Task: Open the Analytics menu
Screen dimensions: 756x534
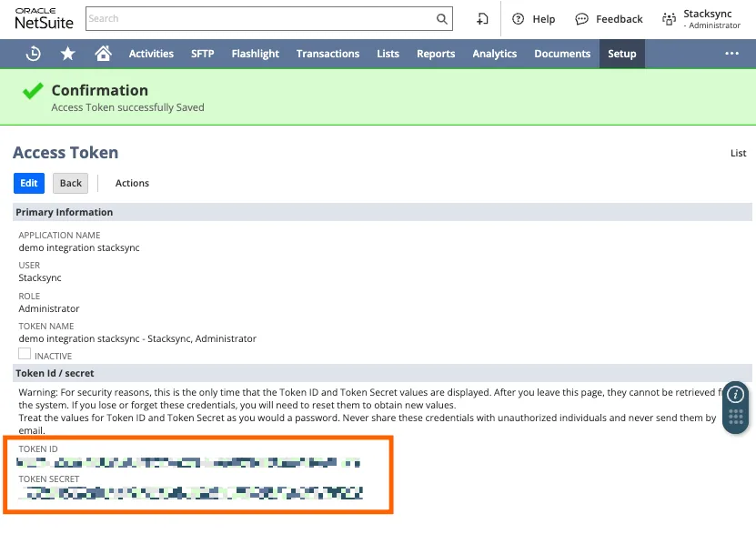Action: tap(495, 54)
